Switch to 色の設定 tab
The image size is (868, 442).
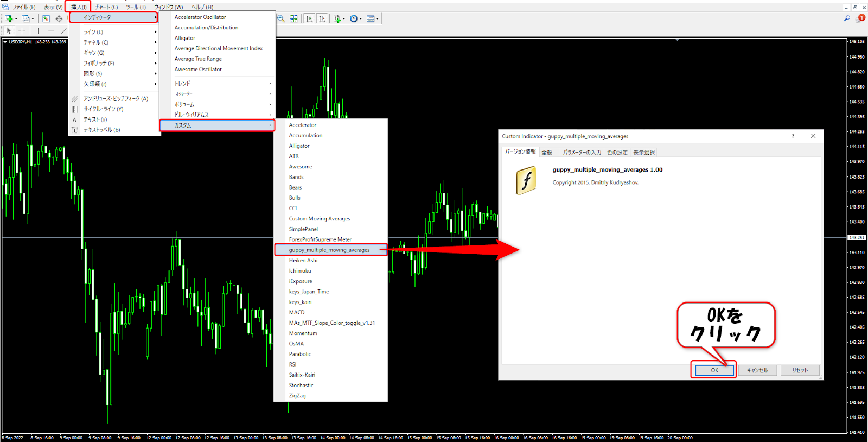tap(617, 153)
